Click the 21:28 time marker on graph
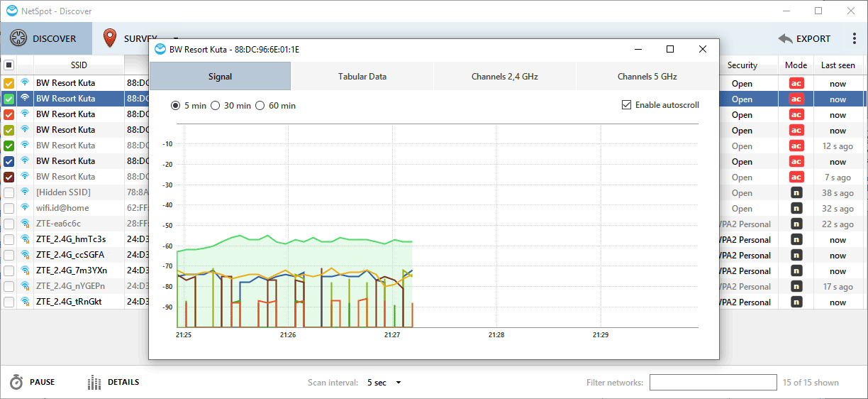The image size is (868, 399). tap(496, 334)
